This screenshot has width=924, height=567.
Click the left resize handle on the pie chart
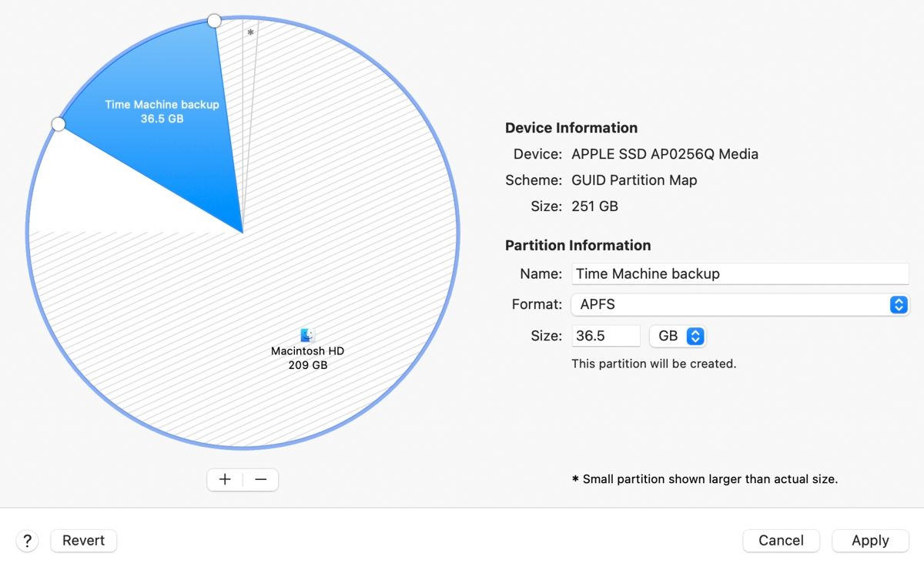point(59,123)
